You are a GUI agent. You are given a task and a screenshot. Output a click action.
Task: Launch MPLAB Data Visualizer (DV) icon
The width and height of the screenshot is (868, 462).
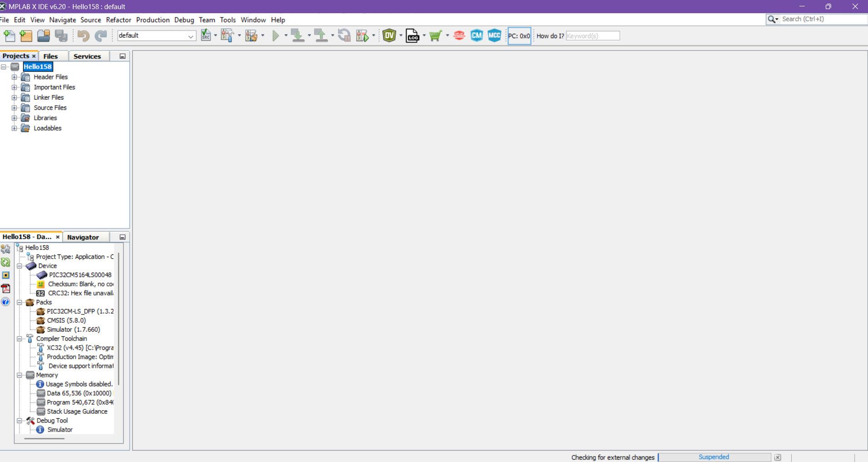click(x=389, y=36)
